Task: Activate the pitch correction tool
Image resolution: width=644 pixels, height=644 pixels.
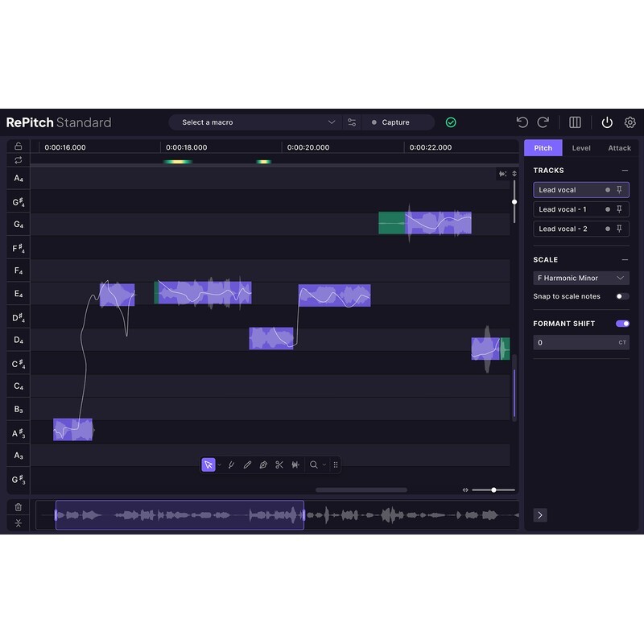Action: (x=232, y=464)
